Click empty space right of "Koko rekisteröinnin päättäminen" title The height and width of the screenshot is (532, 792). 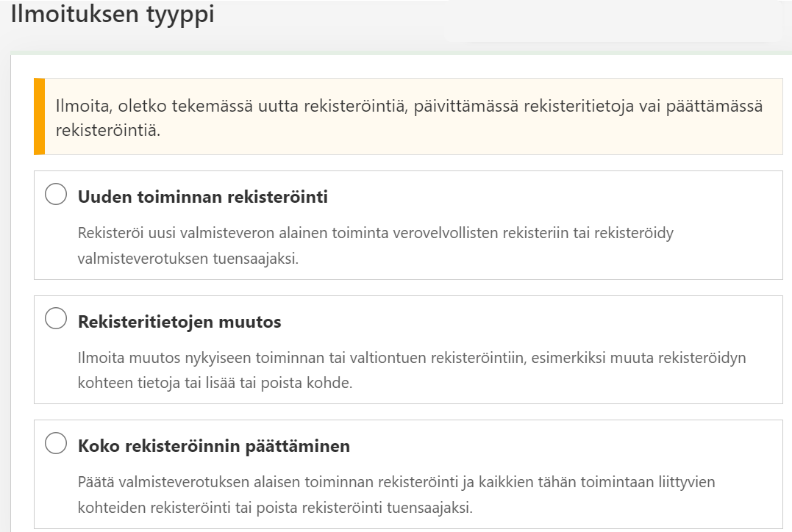(x=559, y=446)
